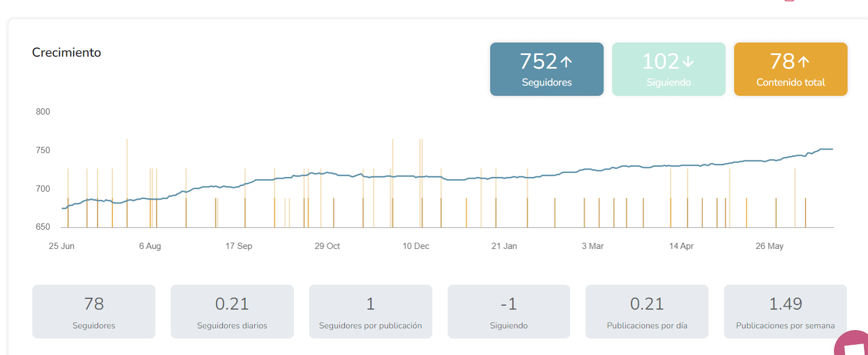The width and height of the screenshot is (868, 355).
Task: Toggle the blue Seguidores series card
Action: [546, 69]
